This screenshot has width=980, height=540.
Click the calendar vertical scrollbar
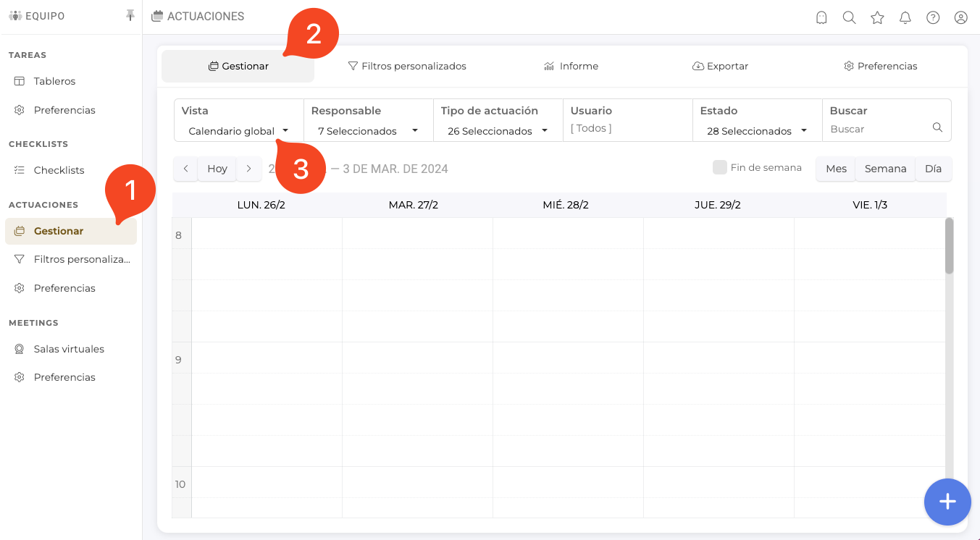tap(949, 246)
